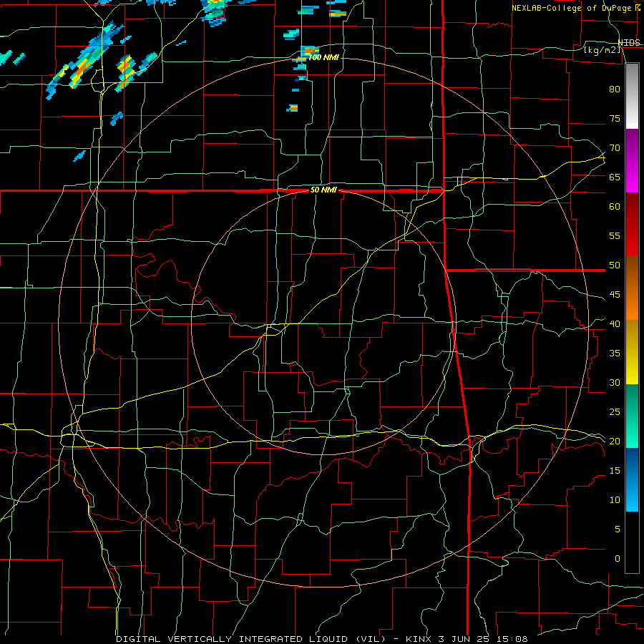
Task: Click the KINX 3 JUN 25 15:08 timestamp
Action: click(467, 639)
